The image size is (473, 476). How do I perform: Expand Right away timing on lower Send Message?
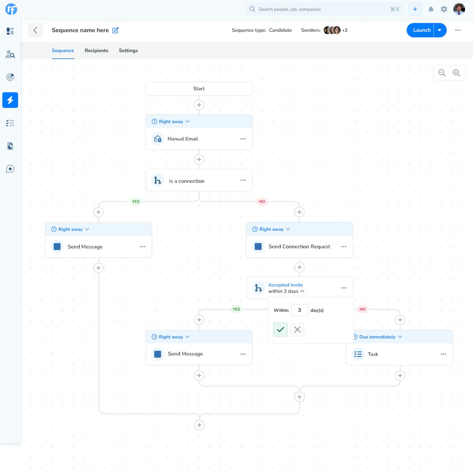click(x=171, y=337)
